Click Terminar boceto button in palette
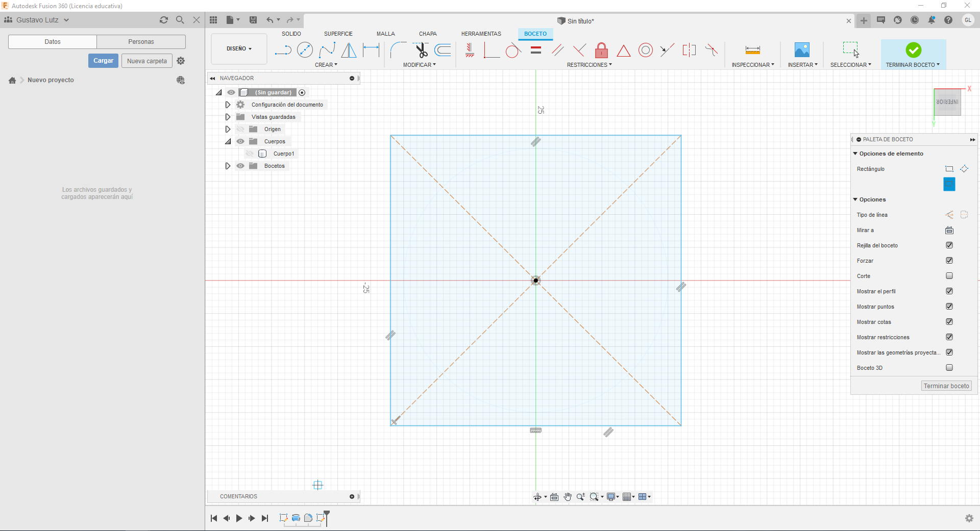This screenshot has height=531, width=980. click(x=946, y=386)
